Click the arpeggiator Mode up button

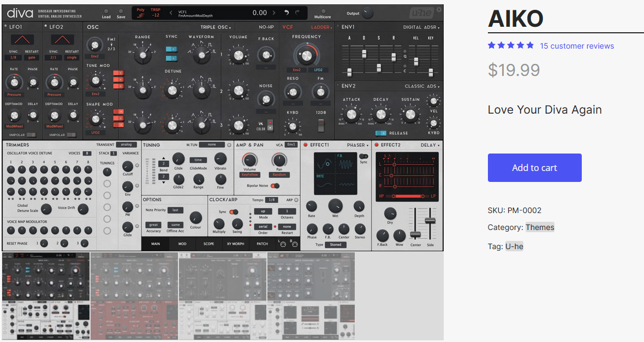click(x=263, y=211)
